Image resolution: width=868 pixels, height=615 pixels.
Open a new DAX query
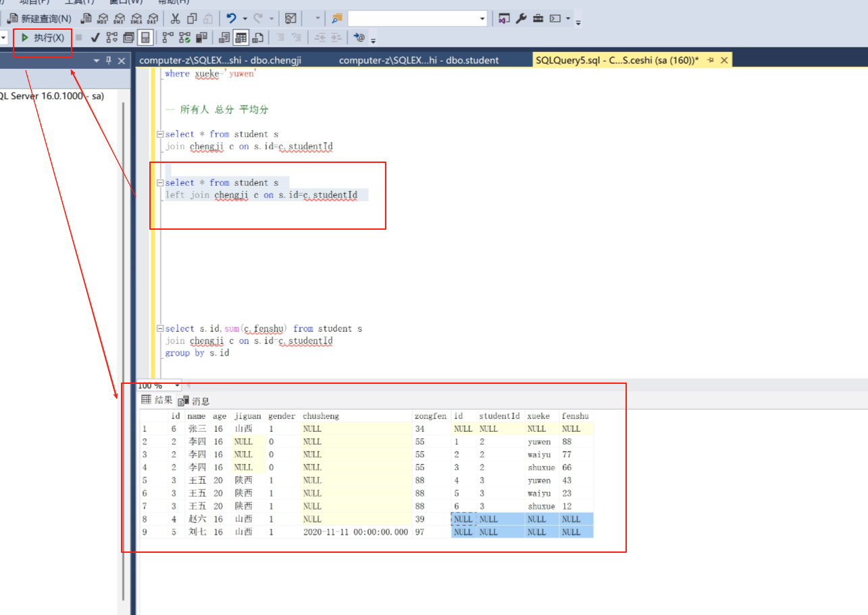(x=153, y=19)
